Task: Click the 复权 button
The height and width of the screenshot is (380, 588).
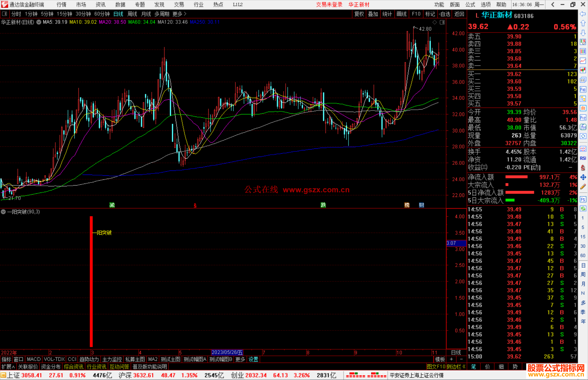Action: [x=359, y=14]
